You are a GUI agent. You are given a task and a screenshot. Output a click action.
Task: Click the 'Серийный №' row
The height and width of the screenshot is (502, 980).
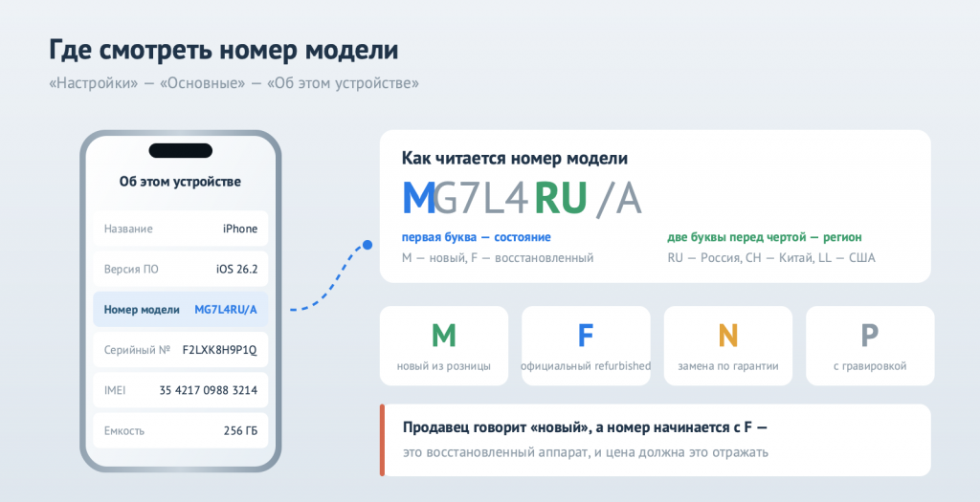(181, 350)
